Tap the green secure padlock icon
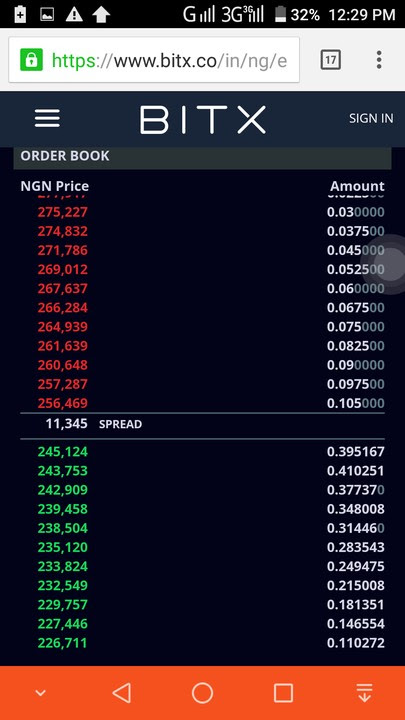 (x=31, y=60)
